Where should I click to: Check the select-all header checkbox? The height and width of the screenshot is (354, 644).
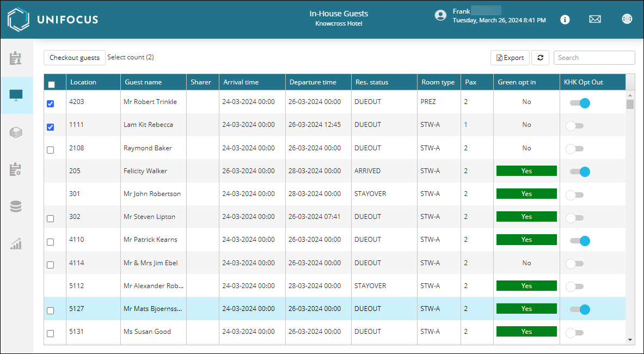click(51, 84)
